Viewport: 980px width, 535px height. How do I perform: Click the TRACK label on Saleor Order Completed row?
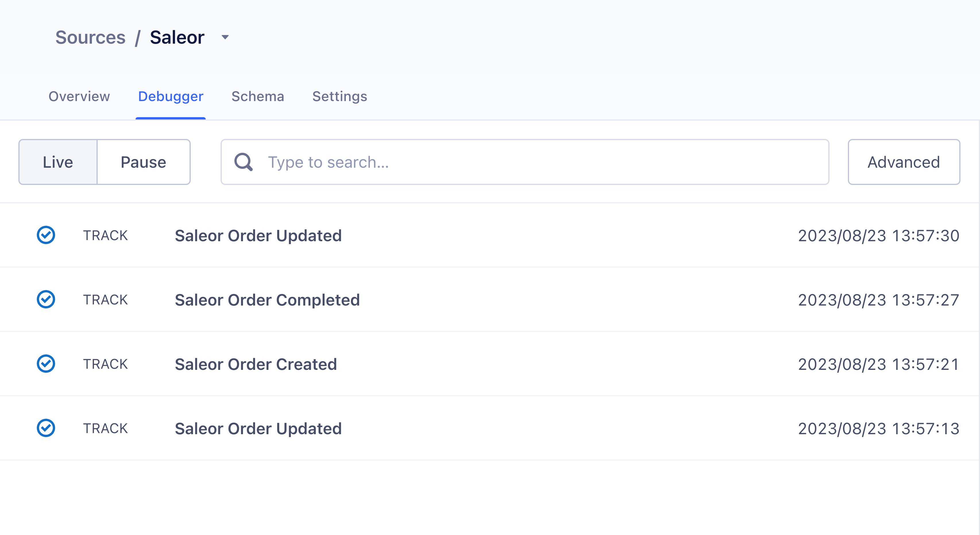point(105,299)
